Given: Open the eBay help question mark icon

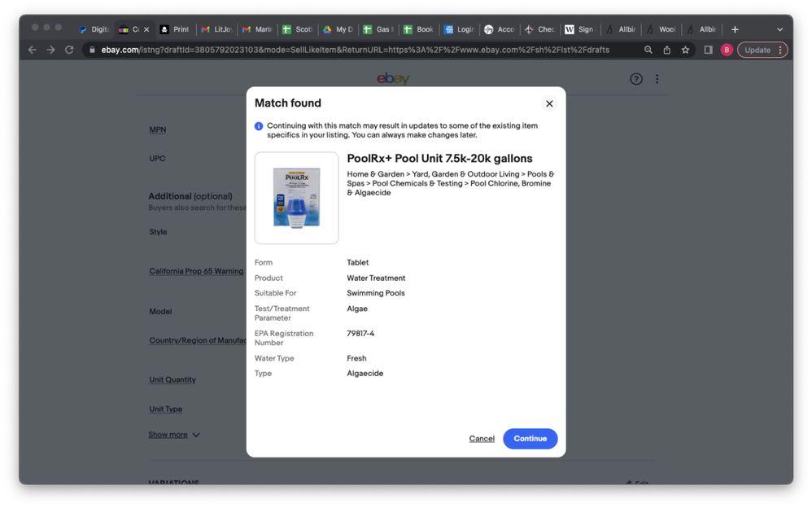Looking at the screenshot, I should [636, 79].
